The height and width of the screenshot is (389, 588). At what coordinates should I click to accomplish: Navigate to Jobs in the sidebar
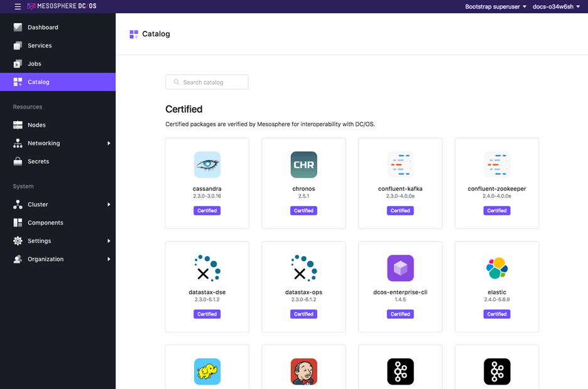tap(35, 64)
